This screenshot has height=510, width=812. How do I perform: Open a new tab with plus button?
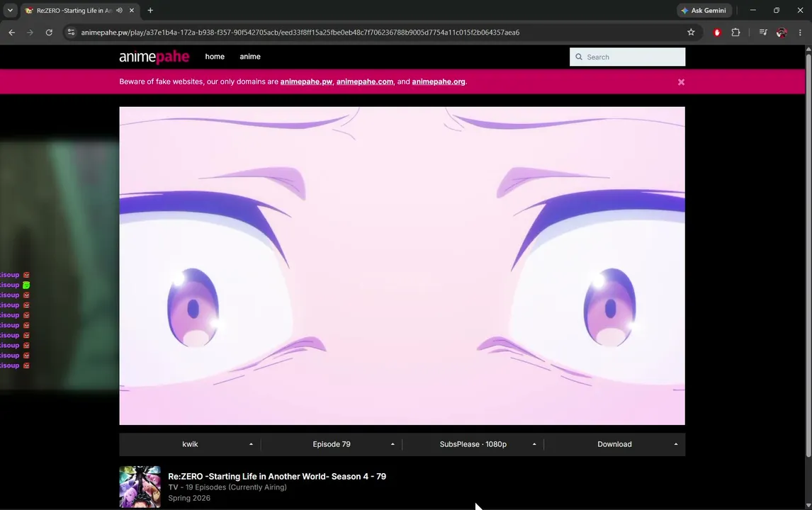click(x=150, y=11)
